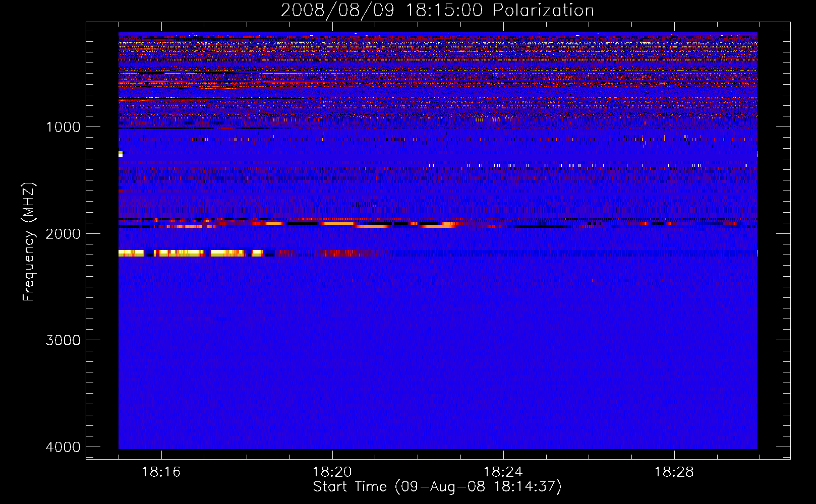The width and height of the screenshot is (816, 504).
Task: Click the 'Frequency (MHZ)' axis label
Action: (29, 242)
